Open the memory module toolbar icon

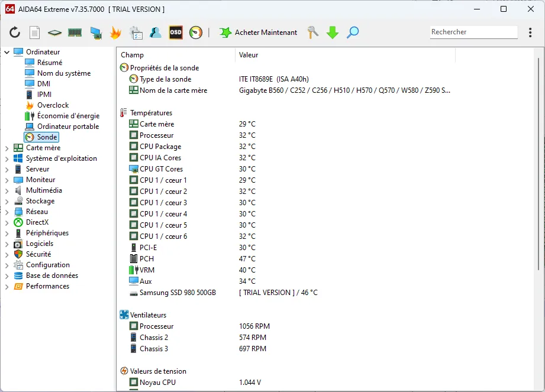75,33
